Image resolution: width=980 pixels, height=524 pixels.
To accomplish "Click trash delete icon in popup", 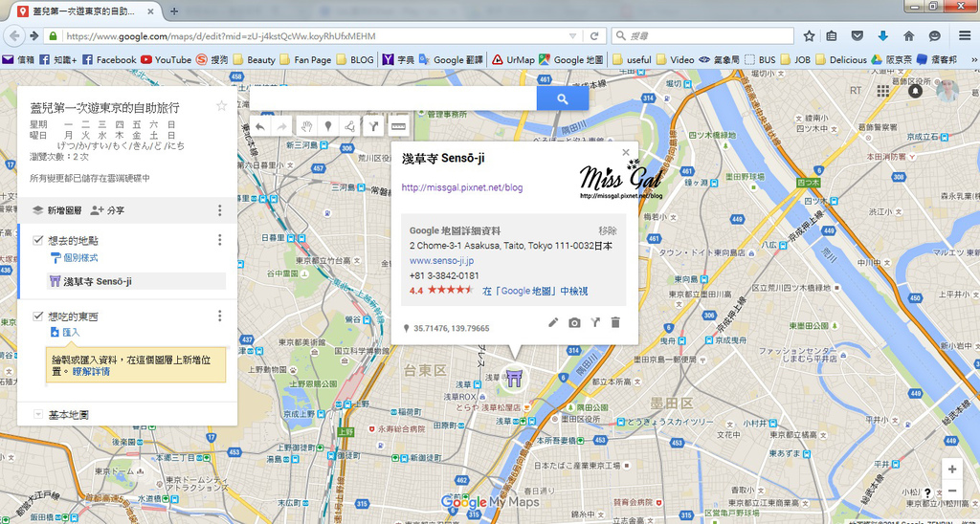I will coord(615,322).
